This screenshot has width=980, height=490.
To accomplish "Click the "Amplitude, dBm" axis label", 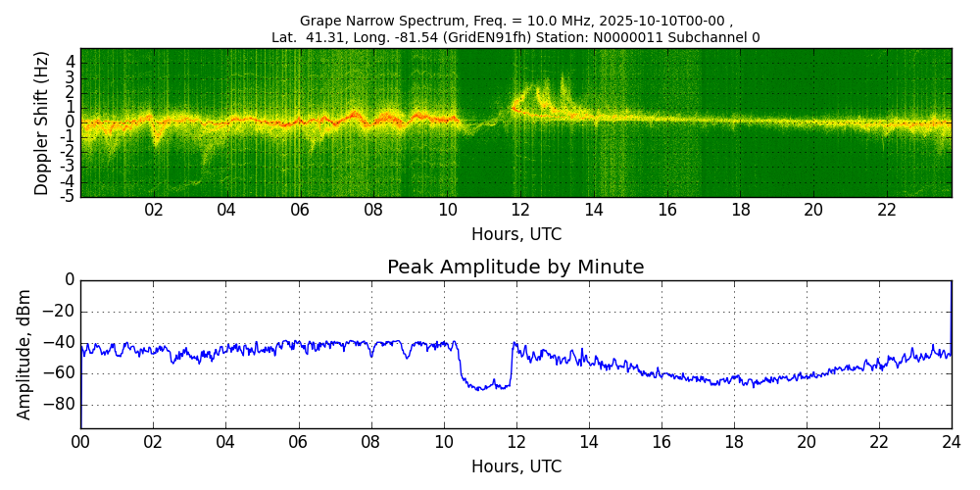I will [25, 354].
